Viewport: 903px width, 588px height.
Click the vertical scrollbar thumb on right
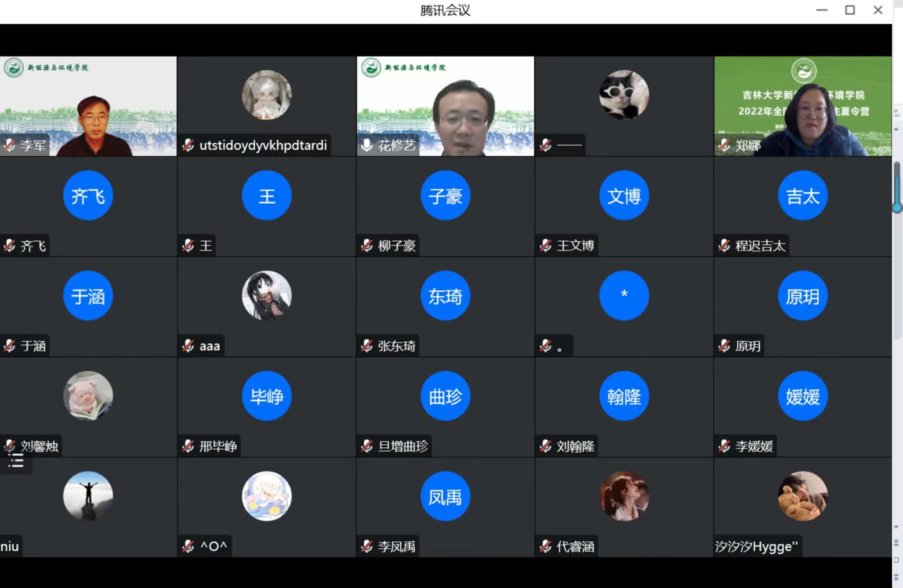[x=897, y=187]
